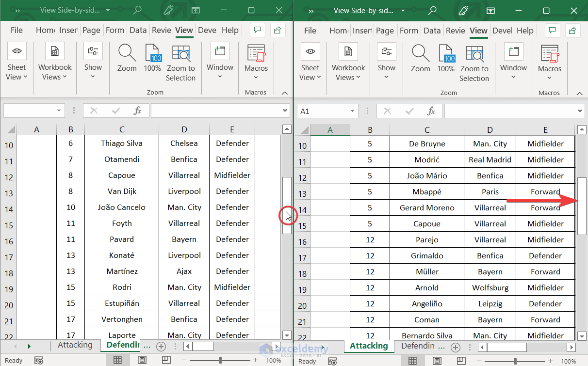Select cell containing Van Dijk
The height and width of the screenshot is (366, 588).
[x=121, y=191]
